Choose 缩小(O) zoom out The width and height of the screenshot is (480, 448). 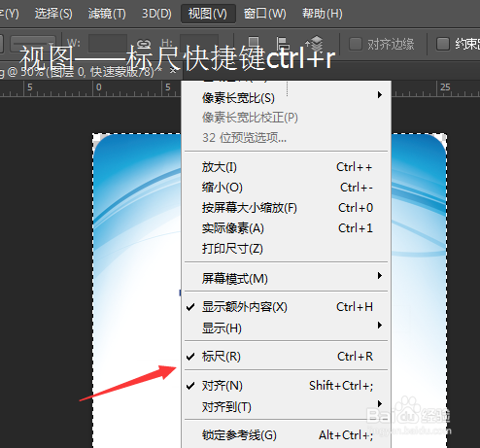click(x=287, y=188)
